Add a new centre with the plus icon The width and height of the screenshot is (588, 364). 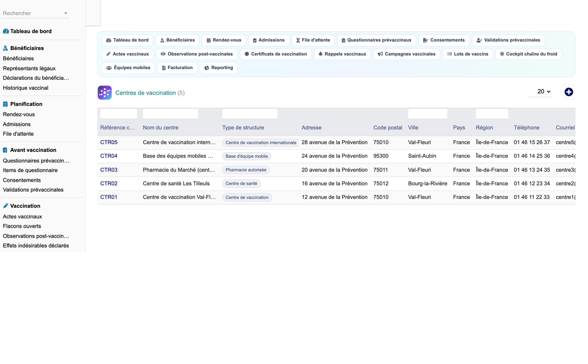tap(569, 92)
